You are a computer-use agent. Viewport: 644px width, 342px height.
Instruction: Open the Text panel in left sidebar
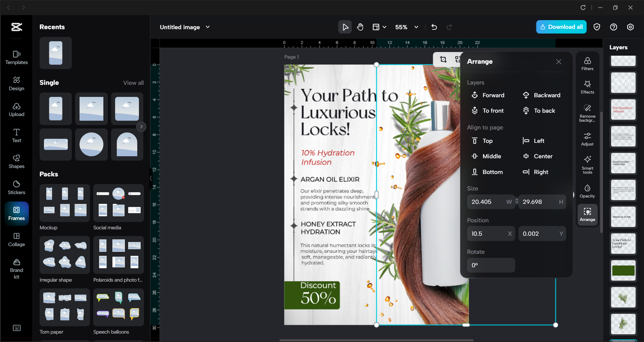click(x=16, y=135)
